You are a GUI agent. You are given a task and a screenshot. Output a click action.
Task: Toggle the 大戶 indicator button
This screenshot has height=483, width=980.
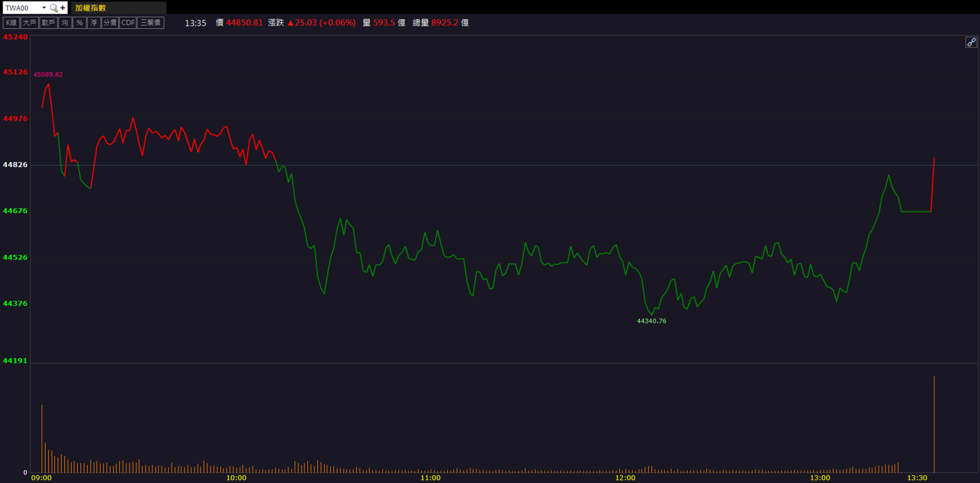[x=30, y=23]
